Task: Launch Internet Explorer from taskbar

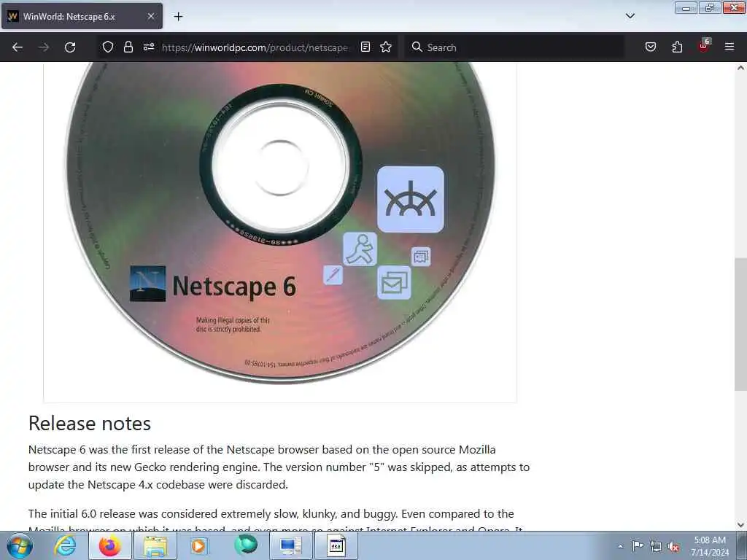Action: [65, 545]
